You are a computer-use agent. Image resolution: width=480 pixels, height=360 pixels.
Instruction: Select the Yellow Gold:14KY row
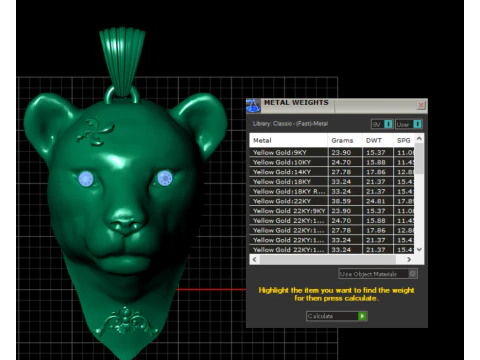pos(332,172)
